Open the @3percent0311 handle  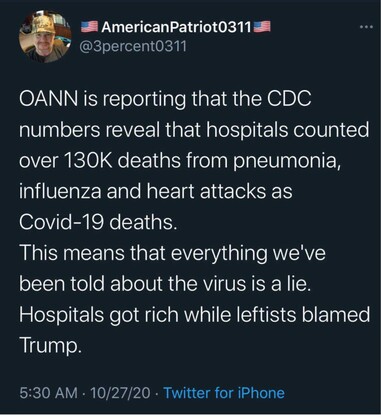coord(132,46)
